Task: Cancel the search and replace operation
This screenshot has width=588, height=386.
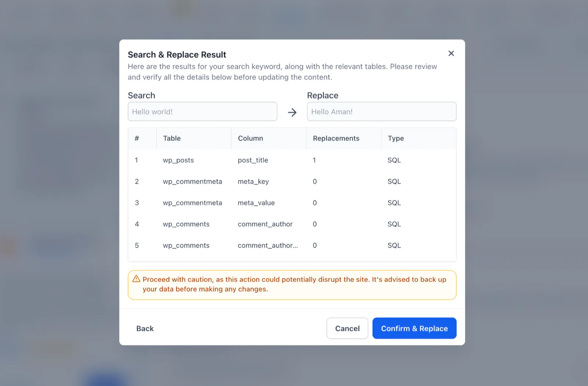Action: pos(347,328)
